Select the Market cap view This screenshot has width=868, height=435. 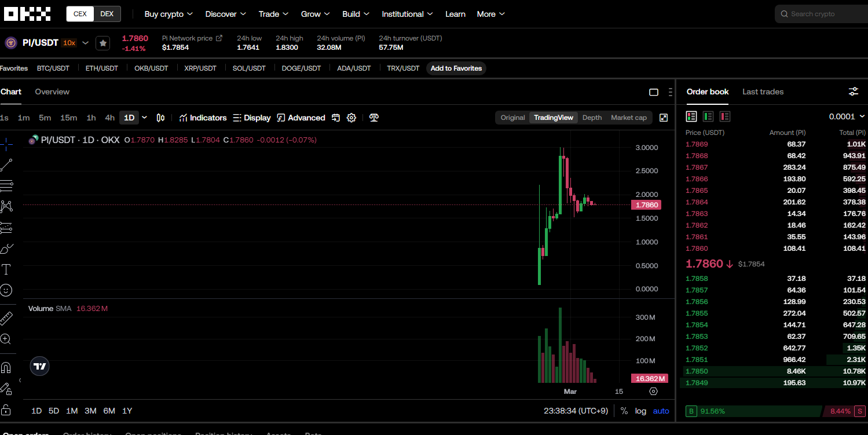click(629, 118)
